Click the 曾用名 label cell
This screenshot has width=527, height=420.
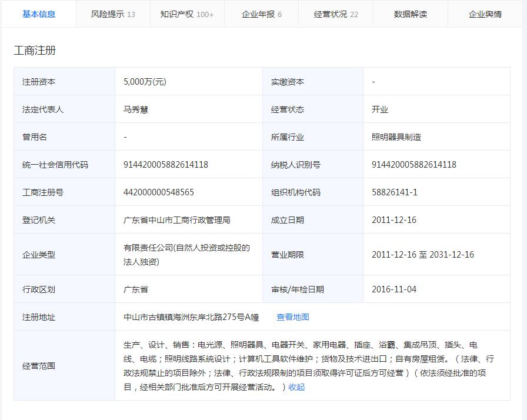point(64,137)
